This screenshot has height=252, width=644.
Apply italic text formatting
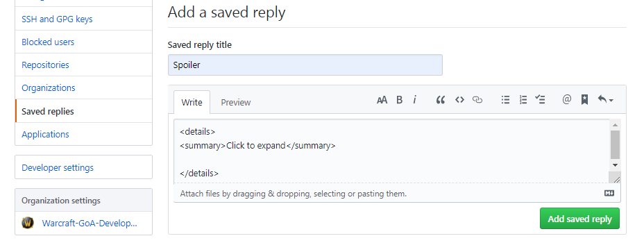415,100
